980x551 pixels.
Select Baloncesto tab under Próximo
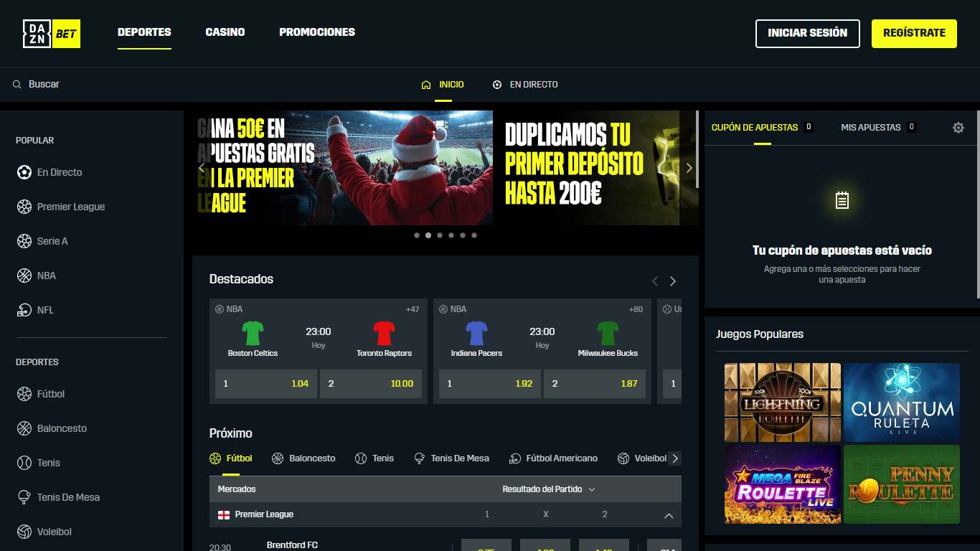click(303, 458)
